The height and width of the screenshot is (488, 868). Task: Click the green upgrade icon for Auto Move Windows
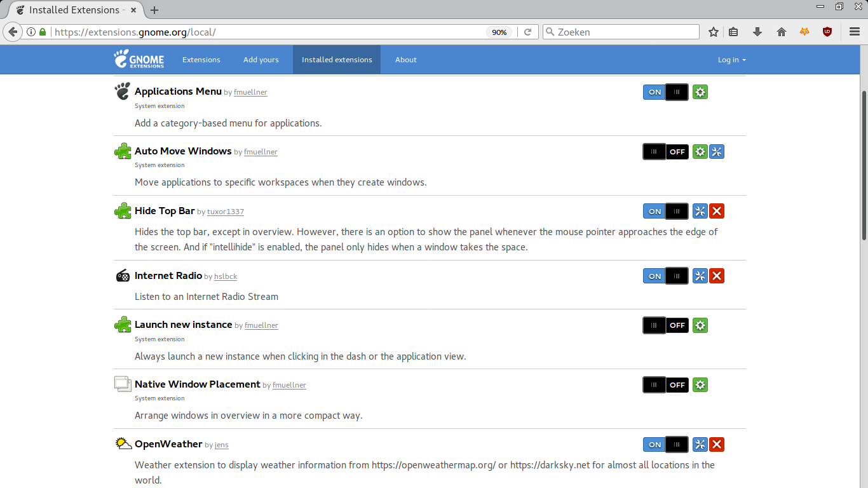click(x=700, y=152)
